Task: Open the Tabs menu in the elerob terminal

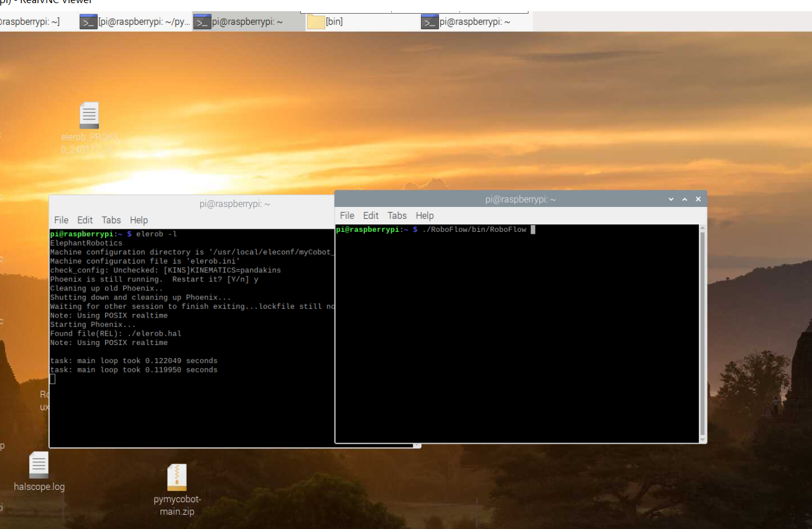Action: pyautogui.click(x=111, y=220)
